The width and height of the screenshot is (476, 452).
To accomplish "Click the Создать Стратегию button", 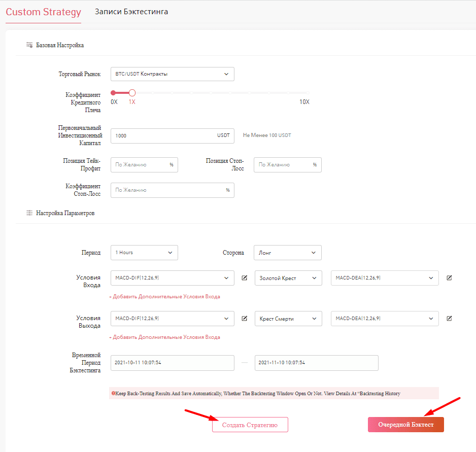I will pos(250,425).
